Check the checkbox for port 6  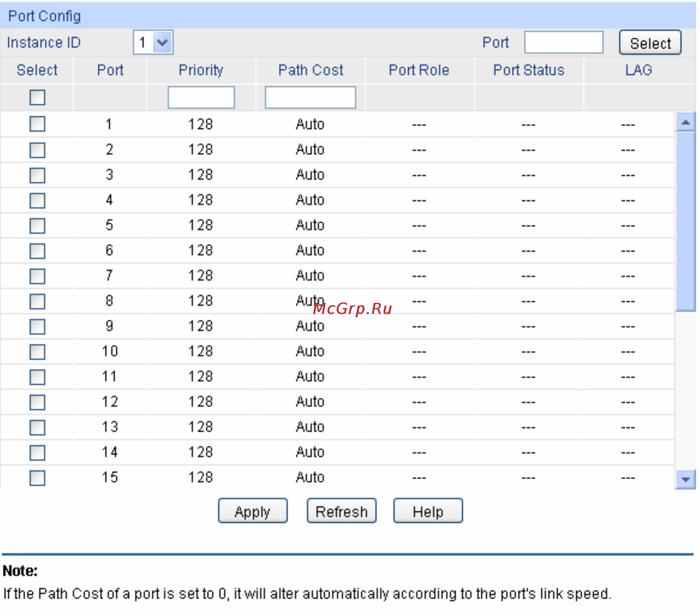click(x=37, y=251)
